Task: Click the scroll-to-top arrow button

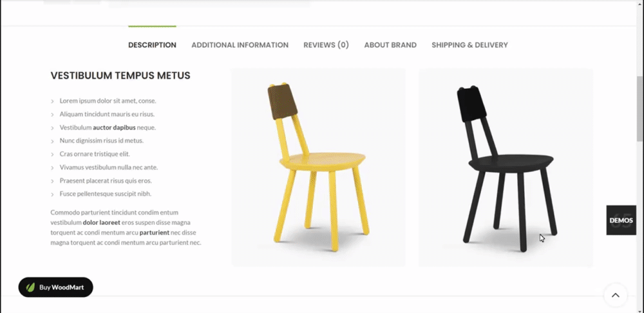Action: (x=615, y=294)
